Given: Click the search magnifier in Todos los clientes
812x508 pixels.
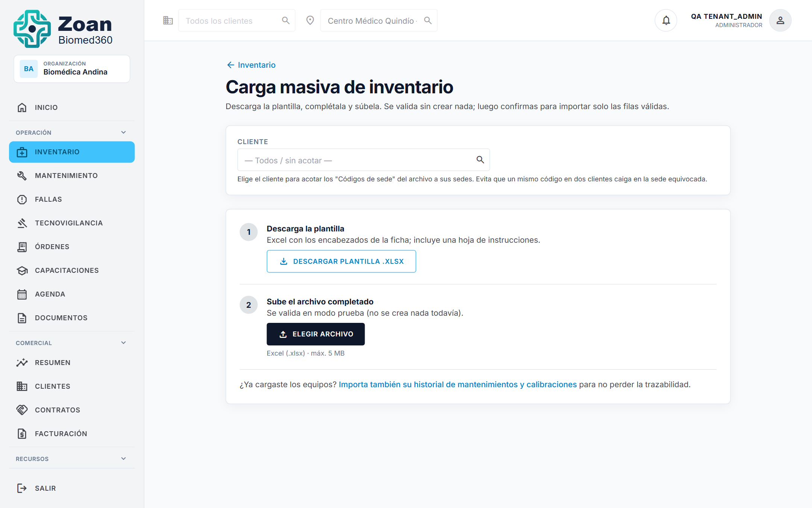Looking at the screenshot, I should point(286,20).
